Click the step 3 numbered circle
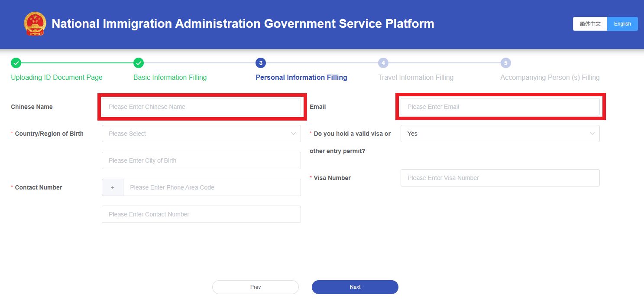The height and width of the screenshot is (301, 644). point(261,63)
